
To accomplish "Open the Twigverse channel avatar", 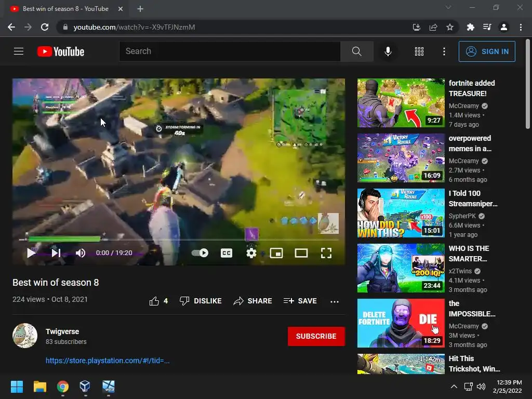I will pyautogui.click(x=25, y=336).
